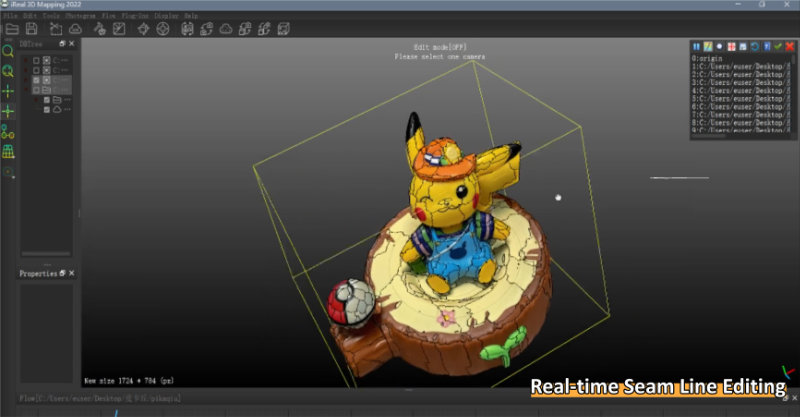Viewport: 800px width, 417px height.
Task: Toggle checkbox of highlighted camera tree row
Action: (x=36, y=80)
